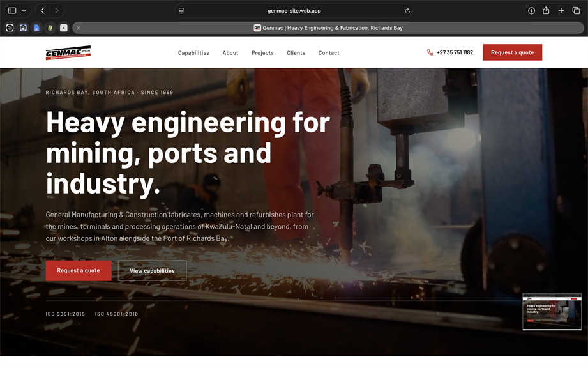
Task: Open the Projects nav link
Action: 262,53
